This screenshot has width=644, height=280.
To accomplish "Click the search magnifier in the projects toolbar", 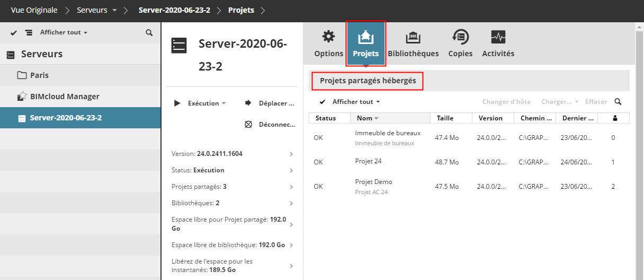I will point(618,102).
